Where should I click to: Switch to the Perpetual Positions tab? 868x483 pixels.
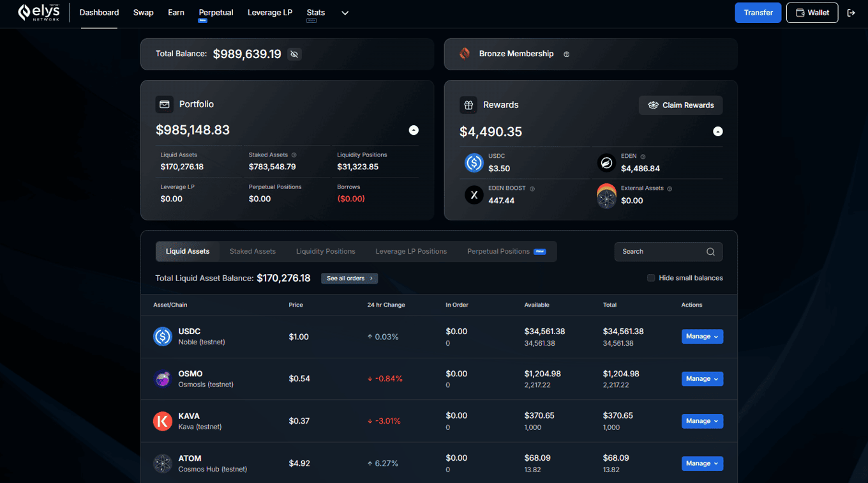[x=506, y=251]
